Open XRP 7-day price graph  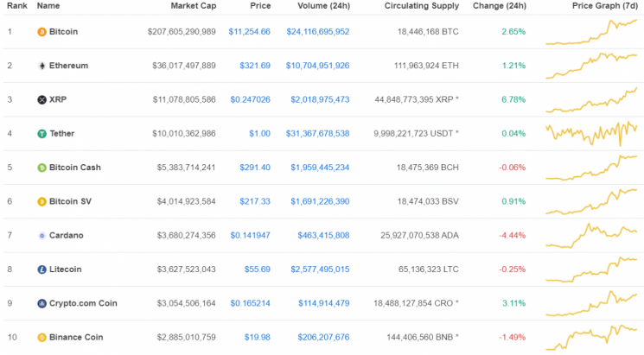point(591,99)
